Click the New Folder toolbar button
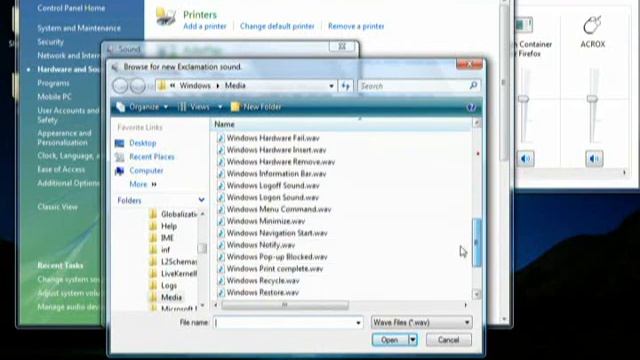Screen dimensions: 640x360 click(x=256, y=107)
